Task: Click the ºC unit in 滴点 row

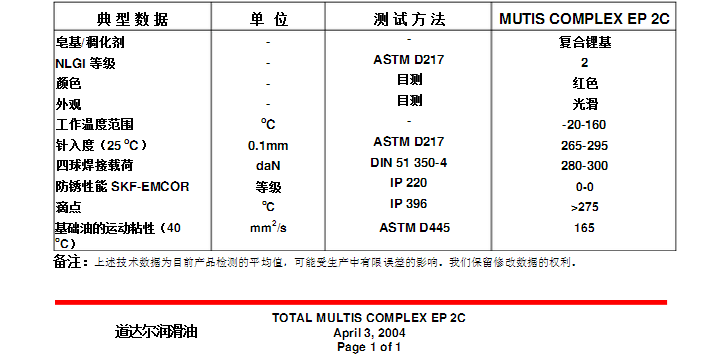Action: 268,207
